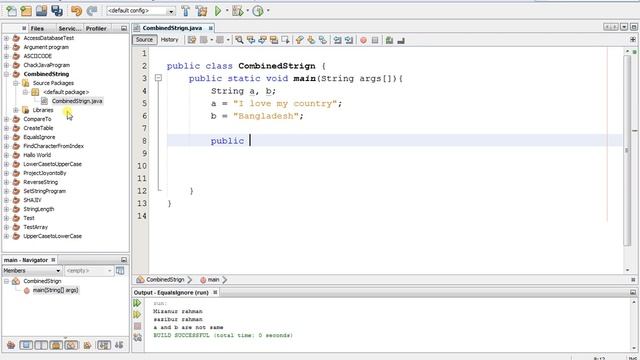640x360 pixels.
Task: Click the History view button
Action: tap(169, 40)
